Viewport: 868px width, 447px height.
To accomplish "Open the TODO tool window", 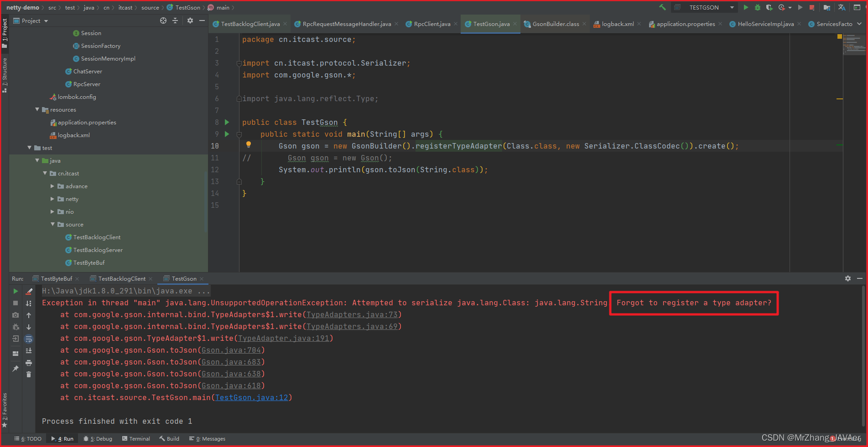I will (x=28, y=439).
